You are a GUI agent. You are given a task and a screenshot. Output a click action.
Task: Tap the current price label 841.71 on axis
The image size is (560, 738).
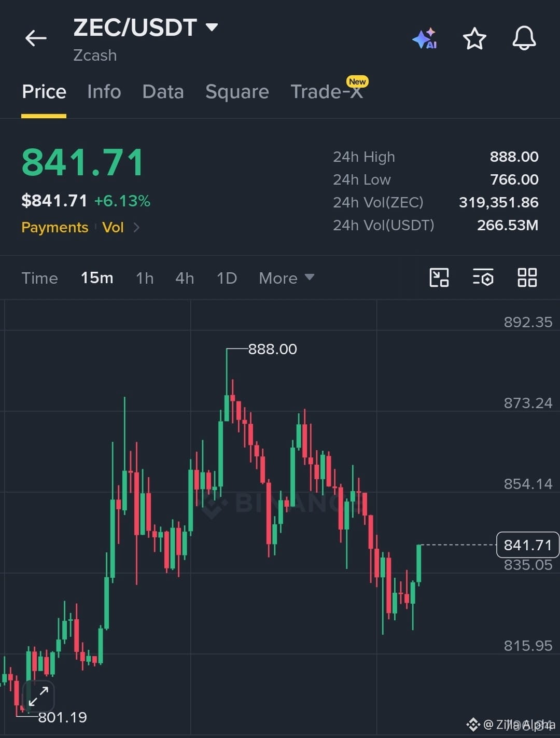point(528,545)
